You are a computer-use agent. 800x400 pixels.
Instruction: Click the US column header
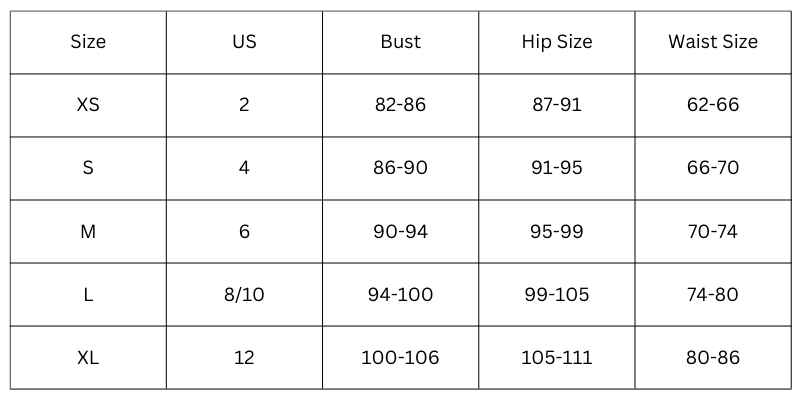[244, 42]
